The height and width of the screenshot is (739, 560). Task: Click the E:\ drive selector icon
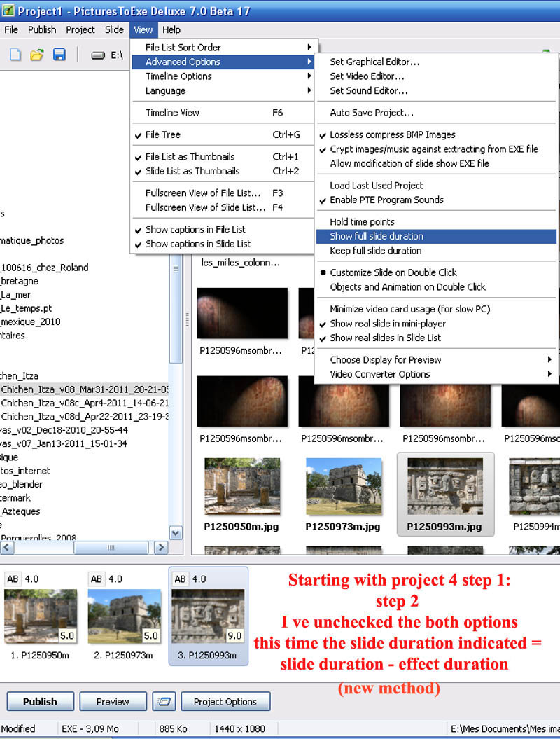[x=97, y=55]
